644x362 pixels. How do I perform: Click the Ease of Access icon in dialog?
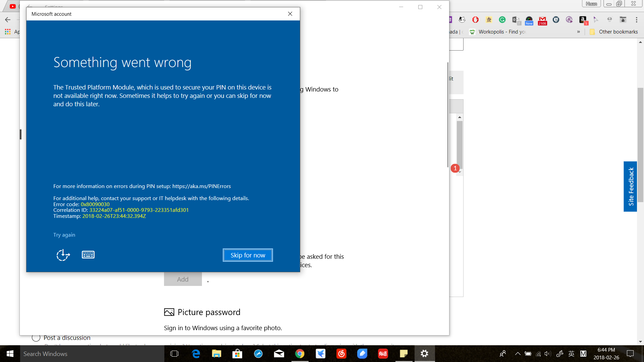coord(63,255)
